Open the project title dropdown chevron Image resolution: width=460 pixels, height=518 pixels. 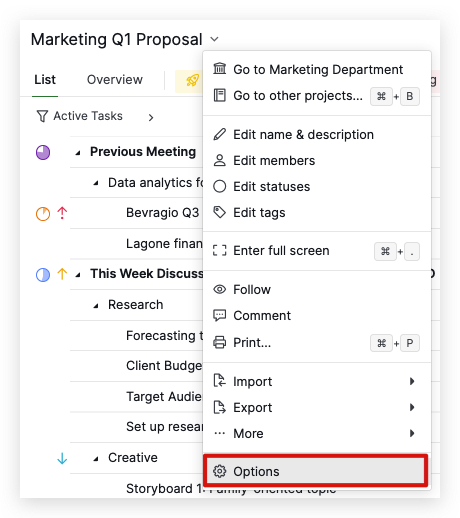215,39
